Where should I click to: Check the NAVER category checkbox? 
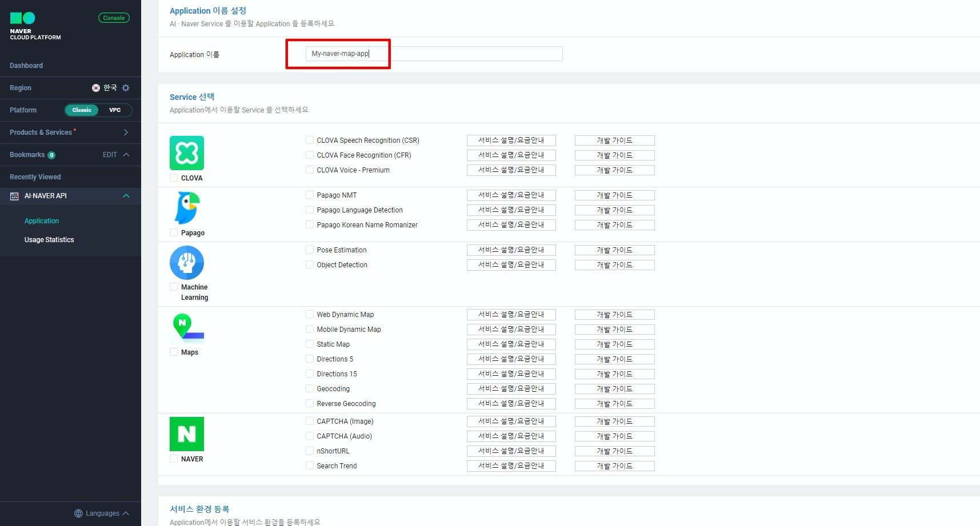174,459
